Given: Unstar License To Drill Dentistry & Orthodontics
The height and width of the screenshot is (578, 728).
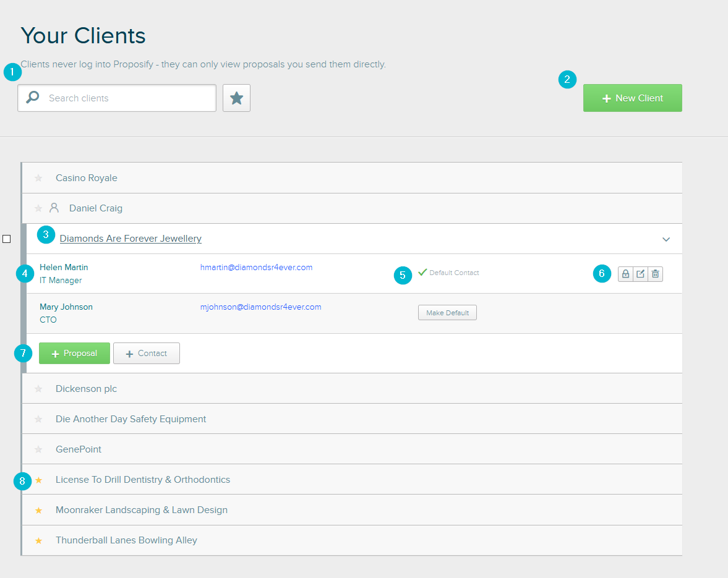Looking at the screenshot, I should (x=38, y=480).
